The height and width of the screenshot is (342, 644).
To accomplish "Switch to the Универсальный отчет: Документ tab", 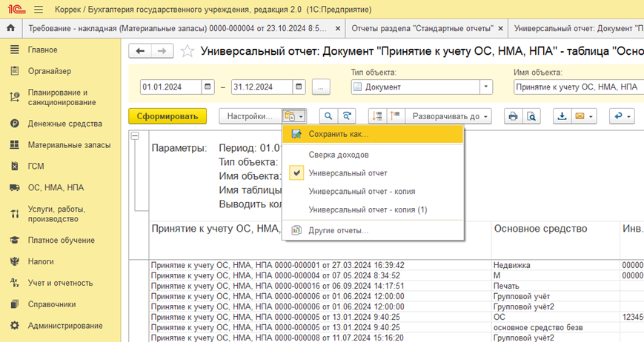I will tap(578, 28).
